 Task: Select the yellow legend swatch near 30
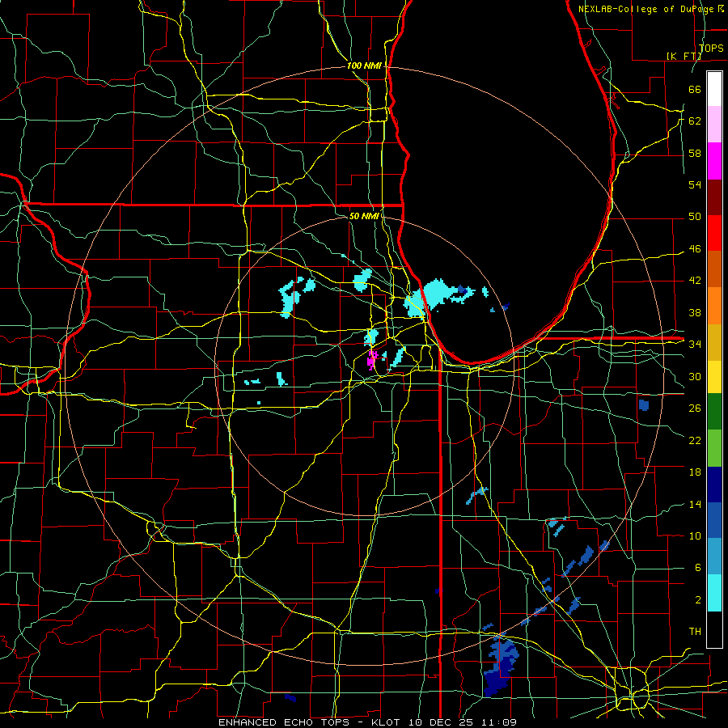tap(714, 376)
